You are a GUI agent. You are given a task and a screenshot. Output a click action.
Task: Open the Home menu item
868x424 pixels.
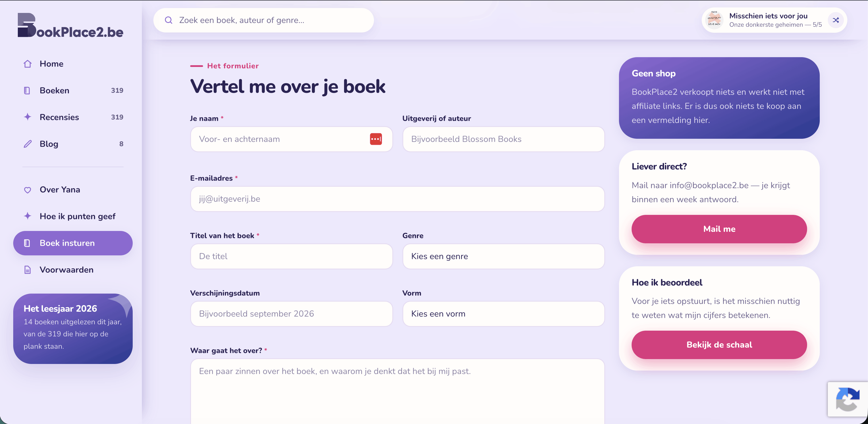pyautogui.click(x=73, y=64)
